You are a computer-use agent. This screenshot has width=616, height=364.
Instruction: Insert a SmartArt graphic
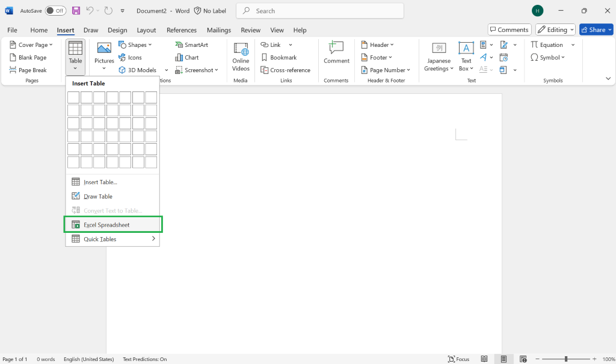point(192,45)
